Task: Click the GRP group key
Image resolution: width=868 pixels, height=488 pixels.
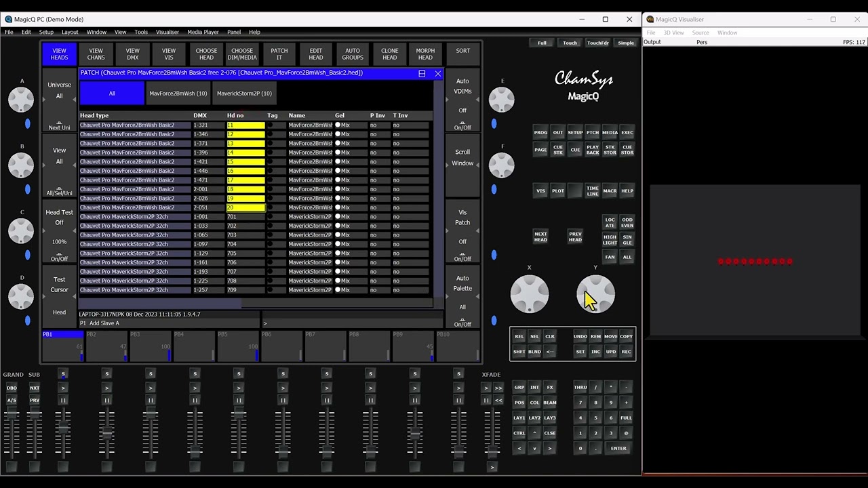Action: (519, 388)
